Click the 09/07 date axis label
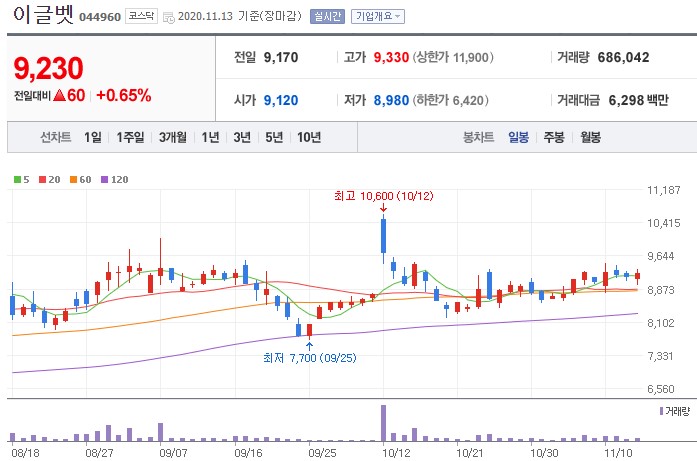697x461 pixels. [x=173, y=453]
